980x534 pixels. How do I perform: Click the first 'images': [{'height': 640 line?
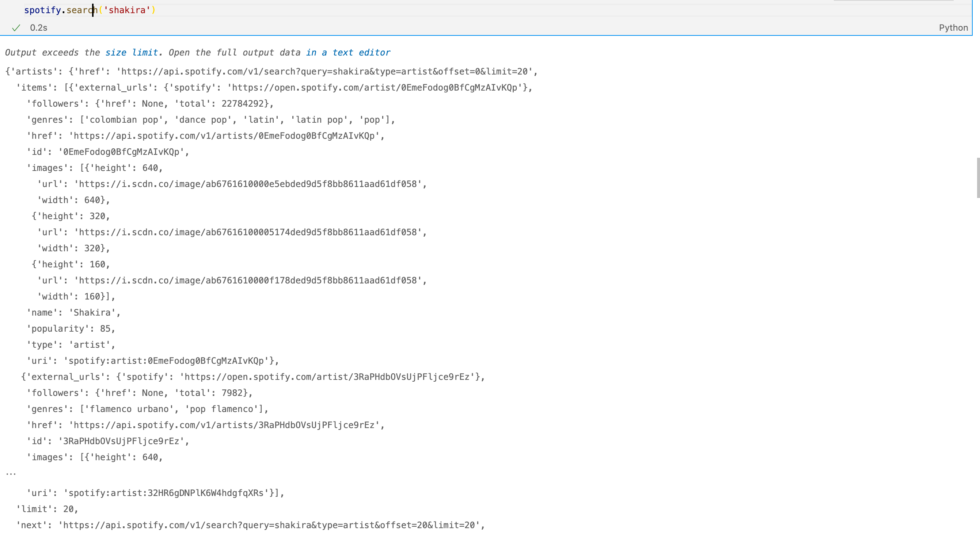point(94,168)
